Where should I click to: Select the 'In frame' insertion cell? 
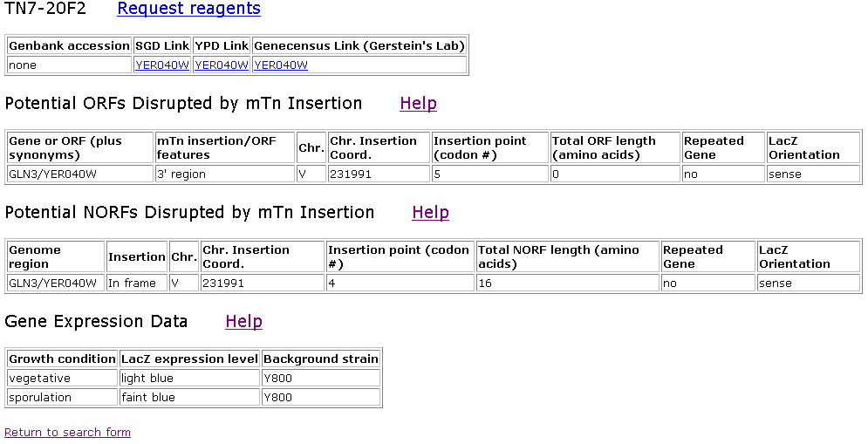(x=132, y=283)
